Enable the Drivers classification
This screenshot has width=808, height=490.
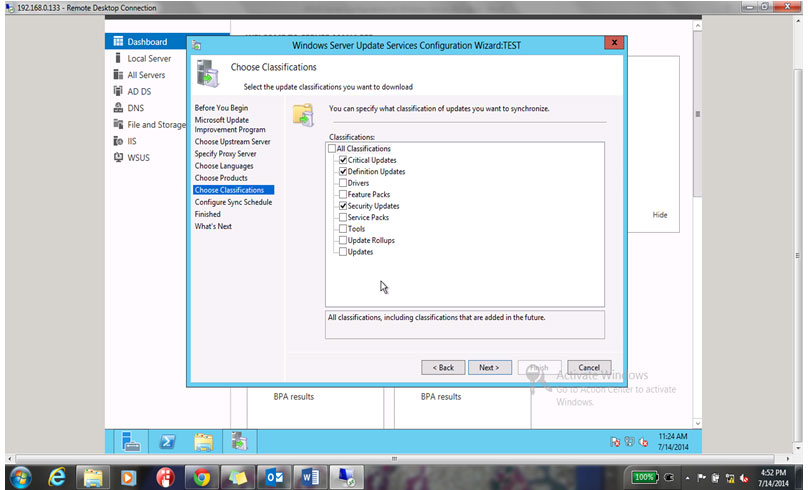click(x=343, y=183)
